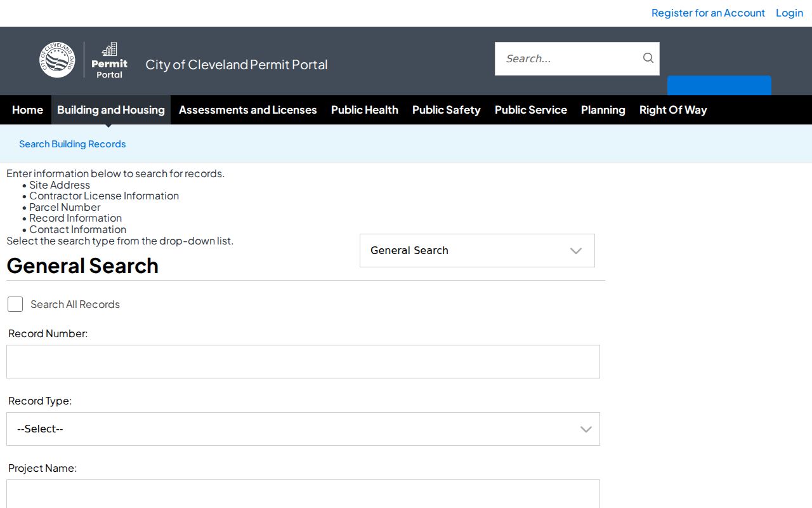Go to the Home tab
Screen dimensions: 812x508
(x=27, y=110)
